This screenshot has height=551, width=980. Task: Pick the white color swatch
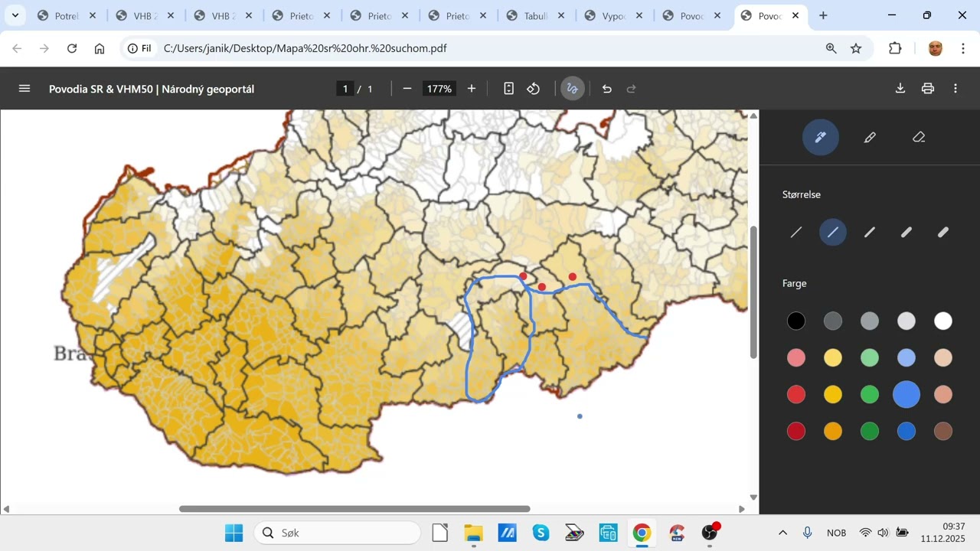click(x=943, y=321)
